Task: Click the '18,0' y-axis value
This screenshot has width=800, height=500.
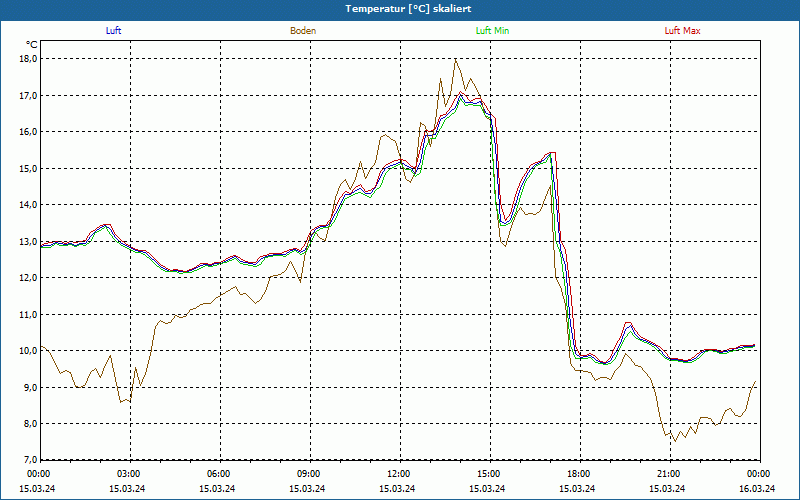Action: coord(30,59)
